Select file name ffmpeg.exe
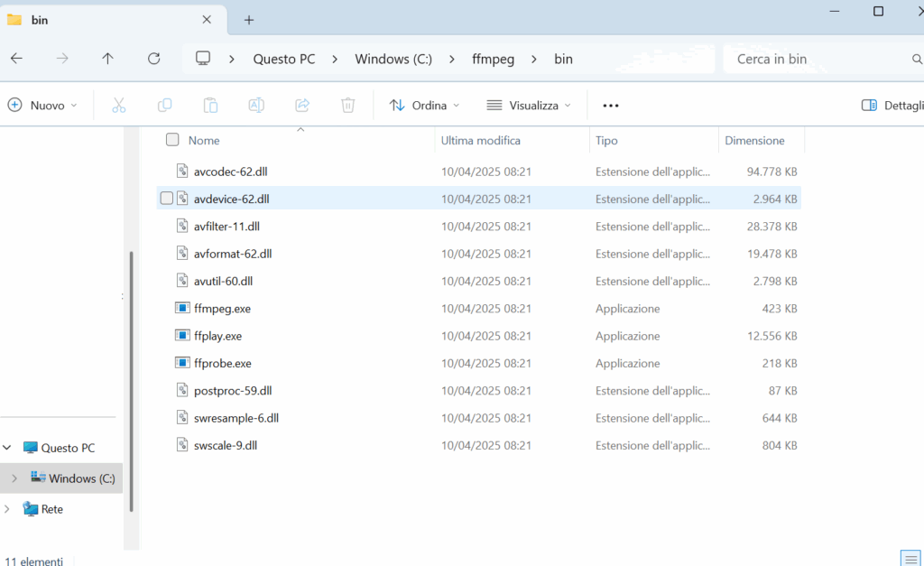 coord(222,309)
